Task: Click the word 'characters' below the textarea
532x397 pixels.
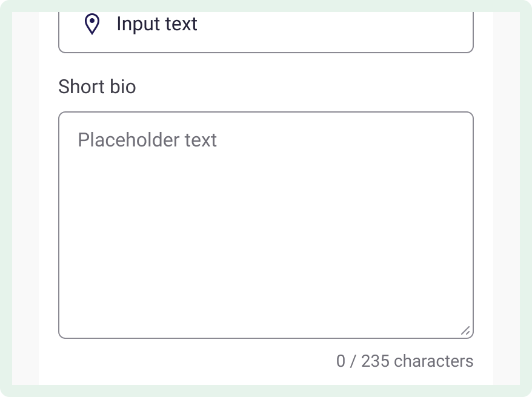Action: [434, 361]
